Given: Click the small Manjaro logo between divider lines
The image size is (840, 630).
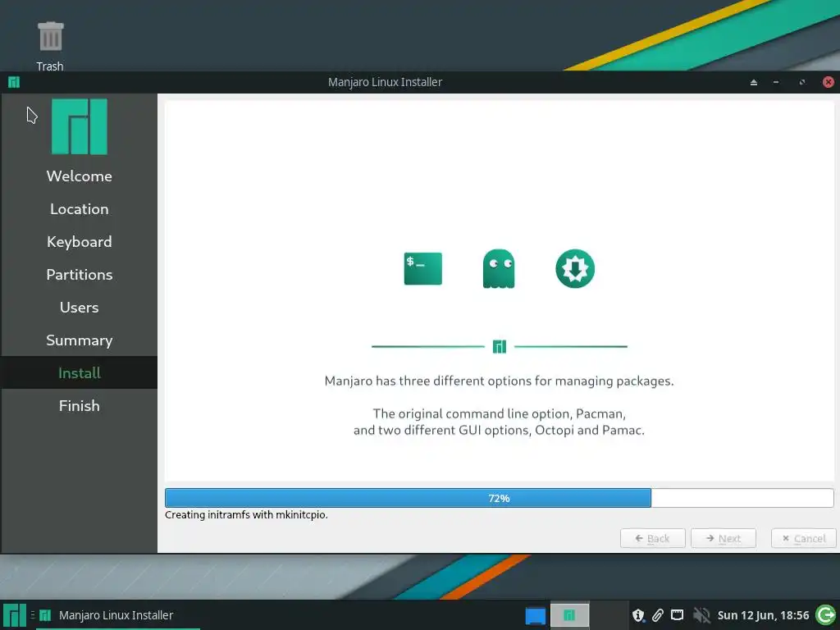Looking at the screenshot, I should click(x=500, y=347).
